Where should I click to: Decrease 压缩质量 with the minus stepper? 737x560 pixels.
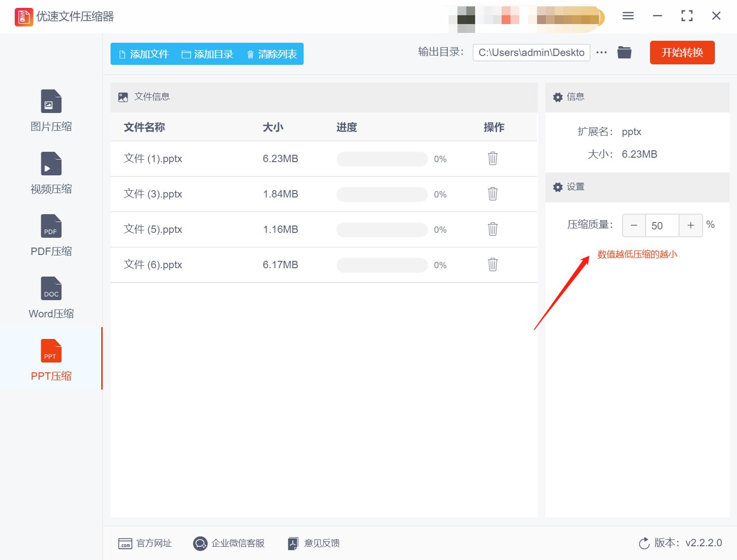click(x=634, y=225)
